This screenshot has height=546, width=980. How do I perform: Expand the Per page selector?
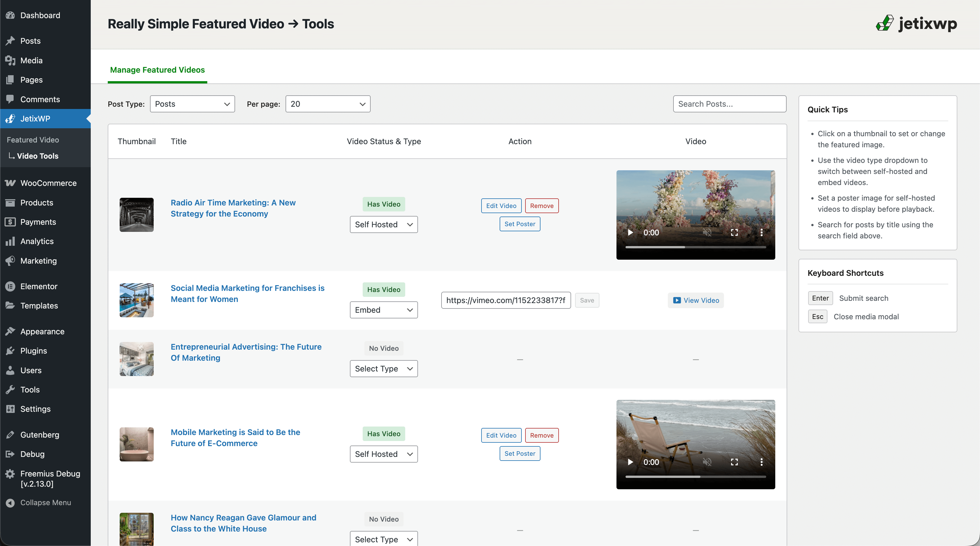pyautogui.click(x=328, y=104)
